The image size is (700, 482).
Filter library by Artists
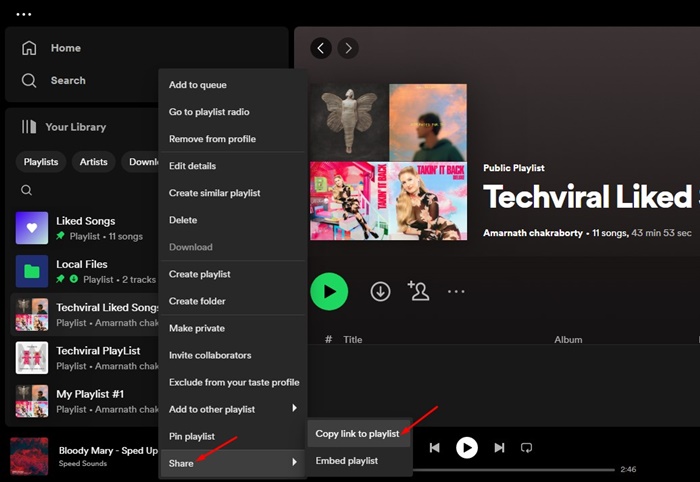(94, 162)
